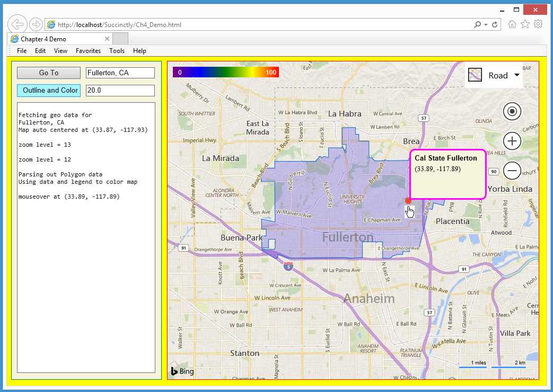
Task: Click the '1 miles' scale bar label
Action: pyautogui.click(x=479, y=362)
